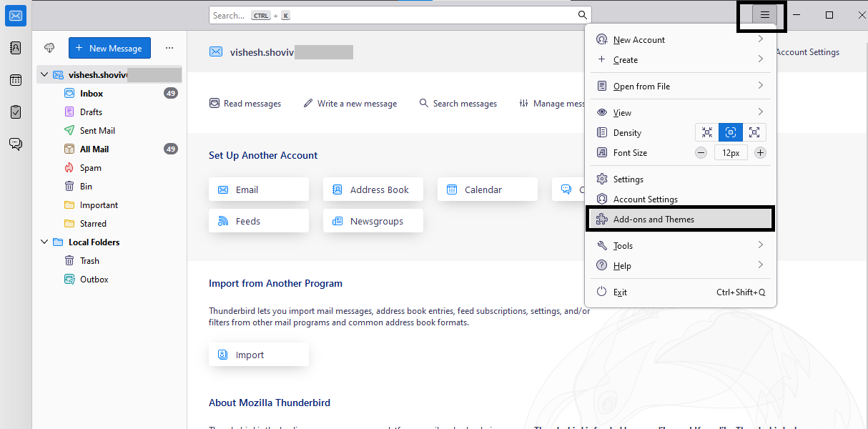Set up another Email account
This screenshot has height=429, width=868.
pos(259,189)
